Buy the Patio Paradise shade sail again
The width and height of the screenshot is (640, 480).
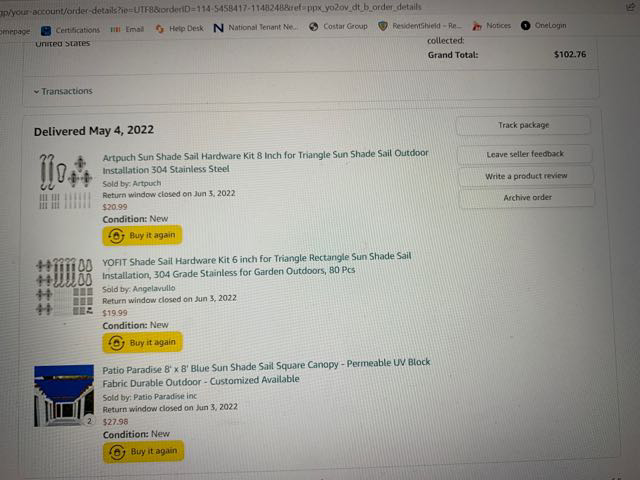(143, 451)
